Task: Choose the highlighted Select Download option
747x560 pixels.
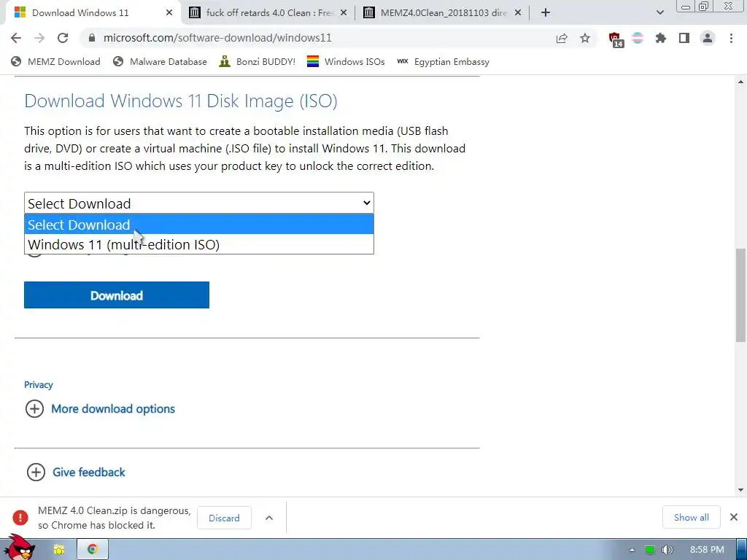Action: point(198,225)
